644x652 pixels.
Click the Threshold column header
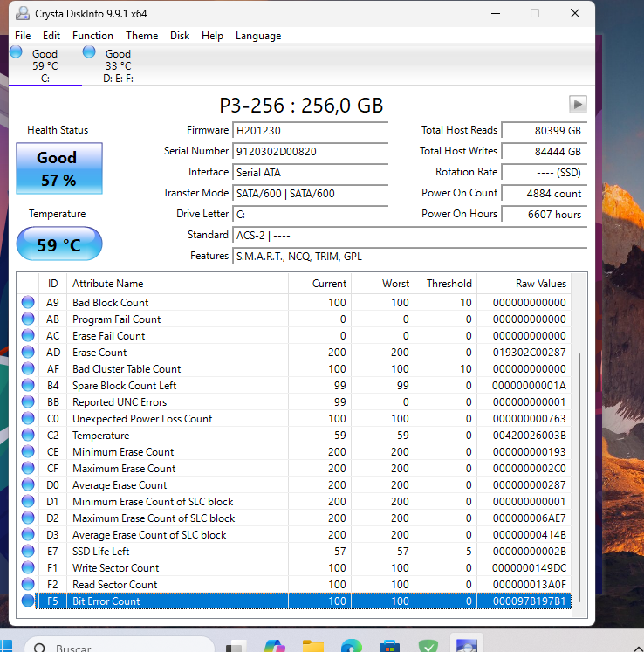tap(445, 284)
